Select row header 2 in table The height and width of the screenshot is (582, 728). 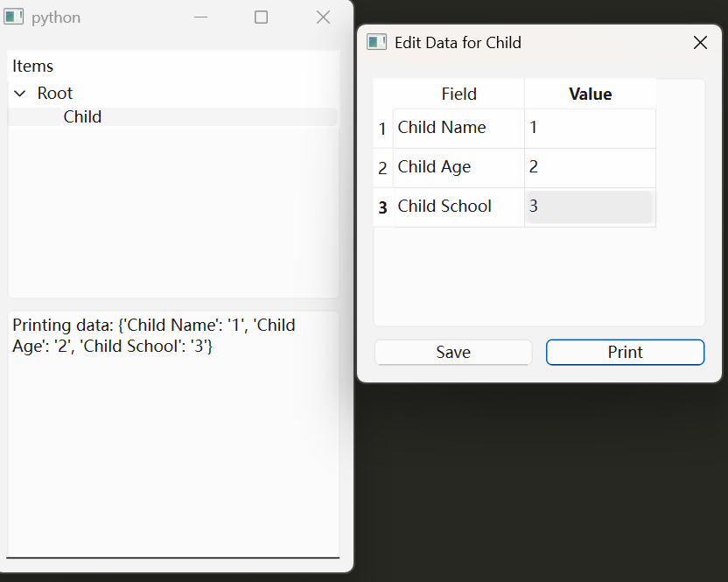click(383, 168)
